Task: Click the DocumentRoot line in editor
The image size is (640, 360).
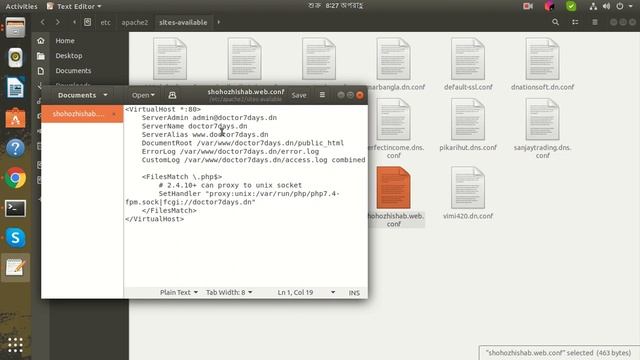Action: [x=242, y=143]
